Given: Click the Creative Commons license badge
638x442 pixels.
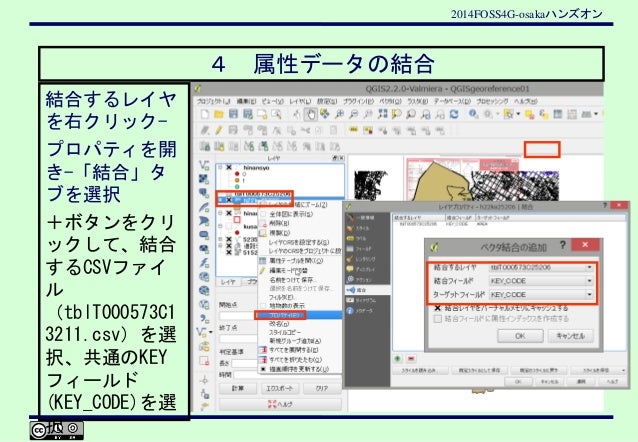Looking at the screenshot, I should (57, 430).
